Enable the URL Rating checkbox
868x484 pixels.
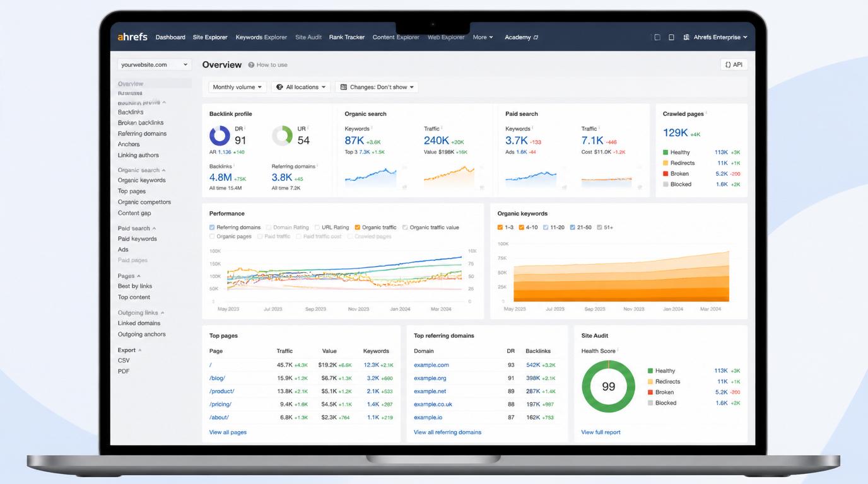(x=317, y=228)
